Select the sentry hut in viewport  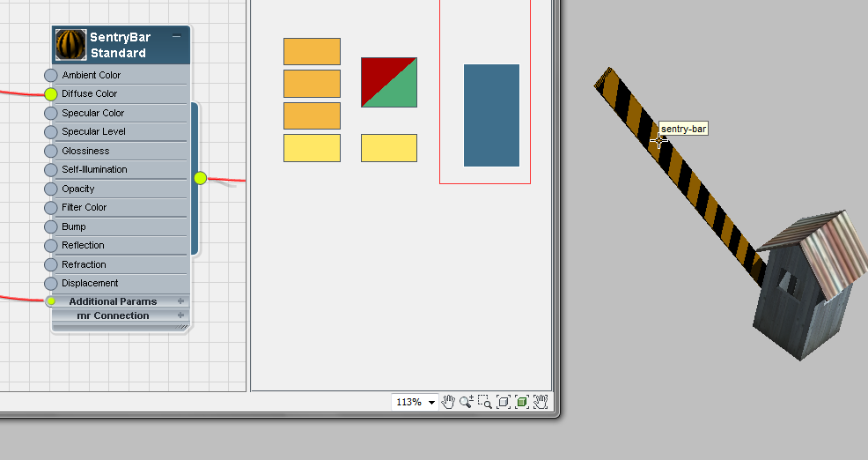coord(809,286)
